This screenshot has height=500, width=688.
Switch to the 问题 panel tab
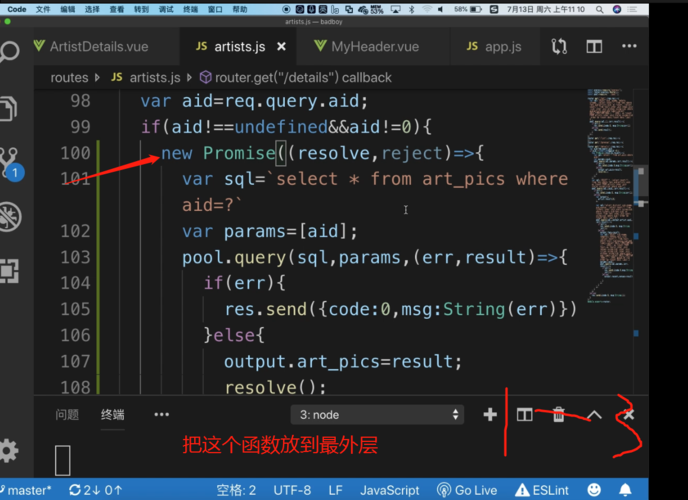click(67, 414)
